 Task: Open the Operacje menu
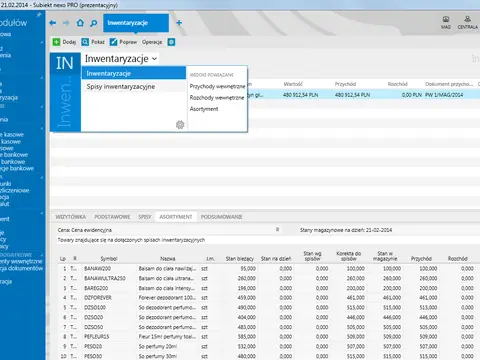tap(152, 42)
